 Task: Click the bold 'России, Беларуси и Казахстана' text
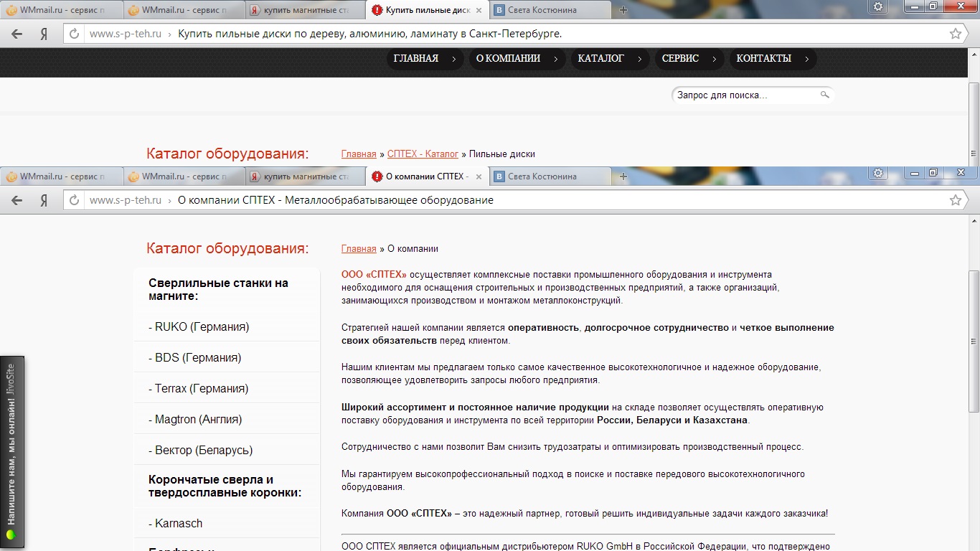click(x=672, y=420)
